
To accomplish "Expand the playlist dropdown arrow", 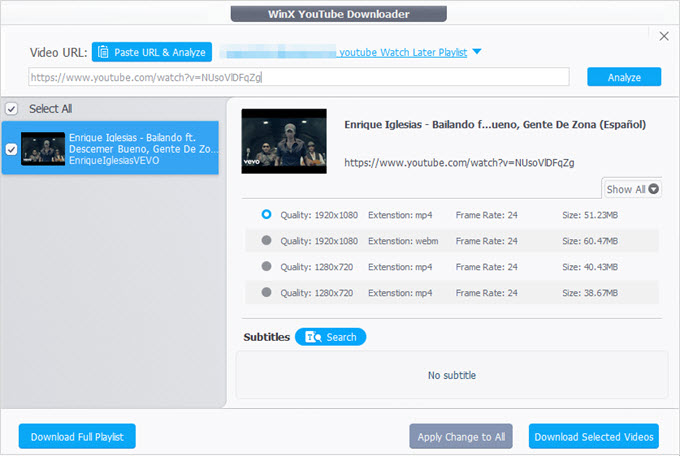I will point(477,52).
